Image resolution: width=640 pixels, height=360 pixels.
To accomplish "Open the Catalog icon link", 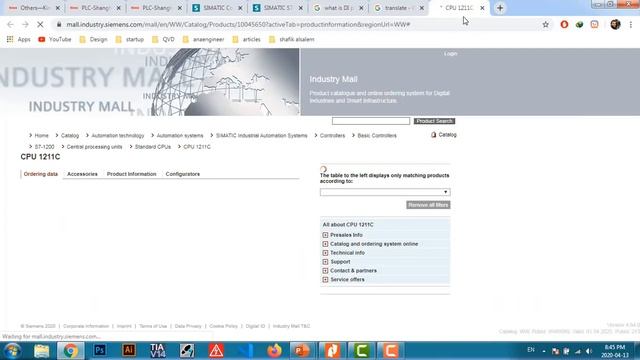I will tap(444, 135).
